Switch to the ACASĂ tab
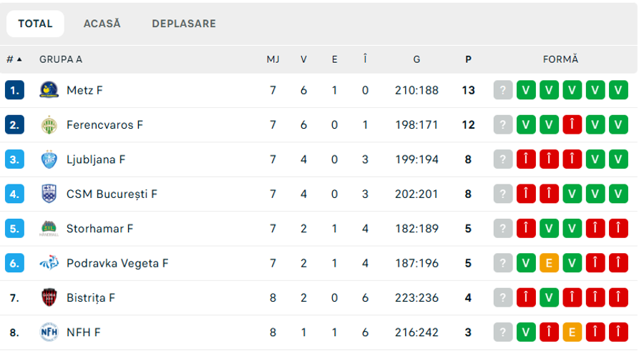This screenshot has height=356, width=644. pyautogui.click(x=102, y=24)
